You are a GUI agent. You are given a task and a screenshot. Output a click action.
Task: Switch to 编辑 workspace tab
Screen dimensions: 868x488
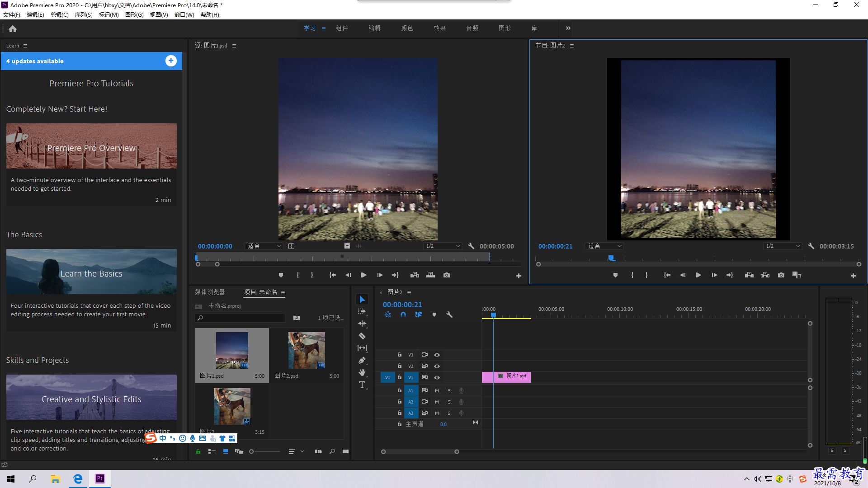pyautogui.click(x=374, y=28)
